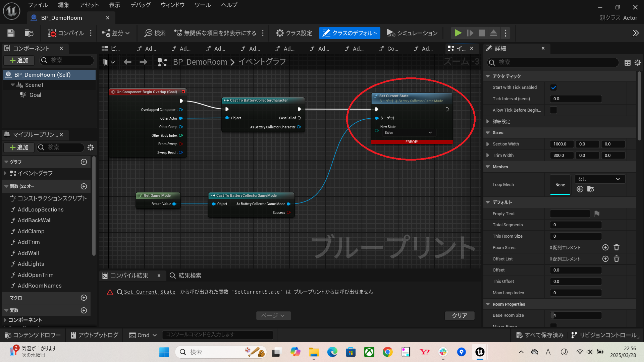This screenshot has width=644, height=362.
Task: Add element to Offset List array
Action: tap(605, 259)
